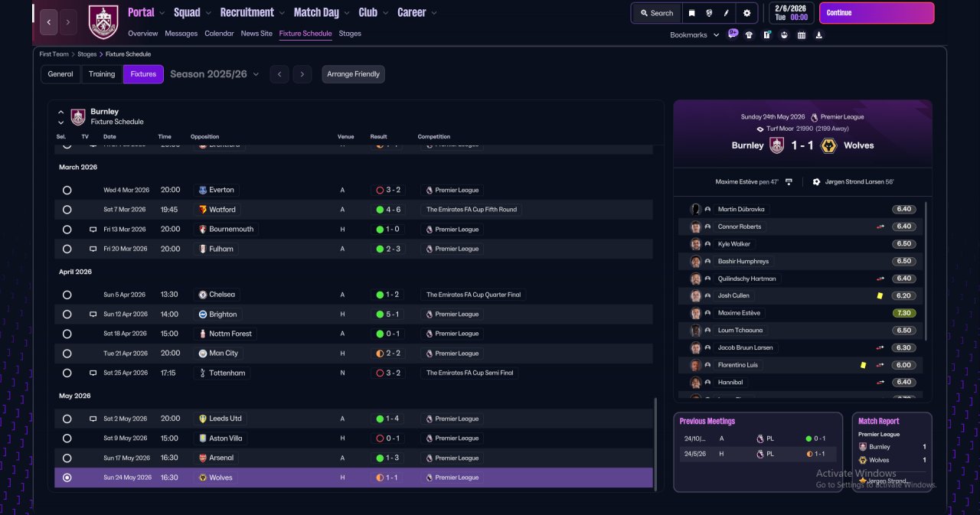Image resolution: width=980 pixels, height=515 pixels.
Task: Click the Chelsea club badge in fixtures
Action: click(x=202, y=295)
